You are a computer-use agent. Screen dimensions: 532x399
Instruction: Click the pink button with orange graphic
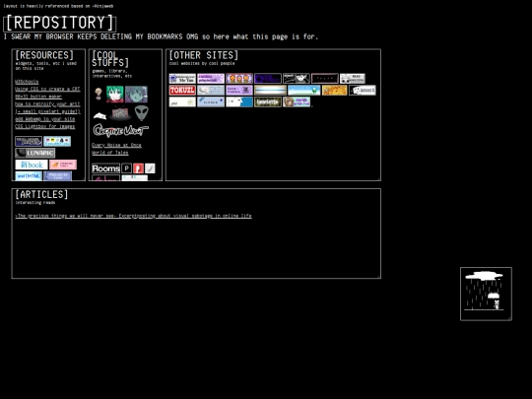(x=63, y=165)
